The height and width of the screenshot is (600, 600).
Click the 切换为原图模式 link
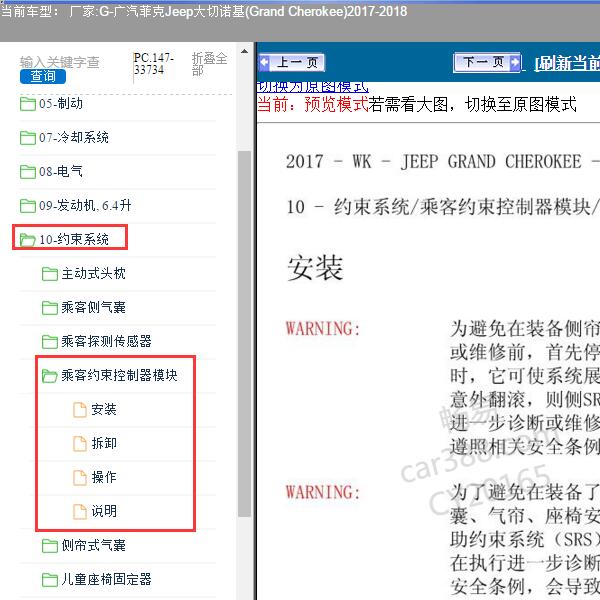(313, 87)
